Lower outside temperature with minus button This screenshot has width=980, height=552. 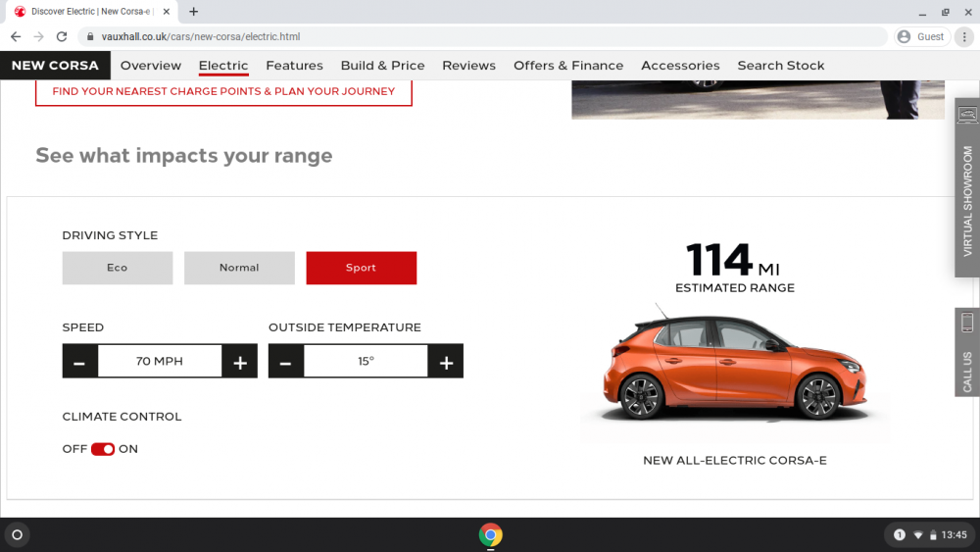286,362
